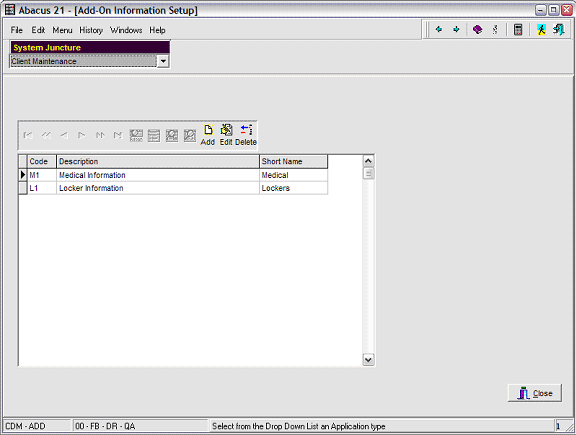Click the grayed list view icon
Viewport: 576px width, 435px height.
154,136
